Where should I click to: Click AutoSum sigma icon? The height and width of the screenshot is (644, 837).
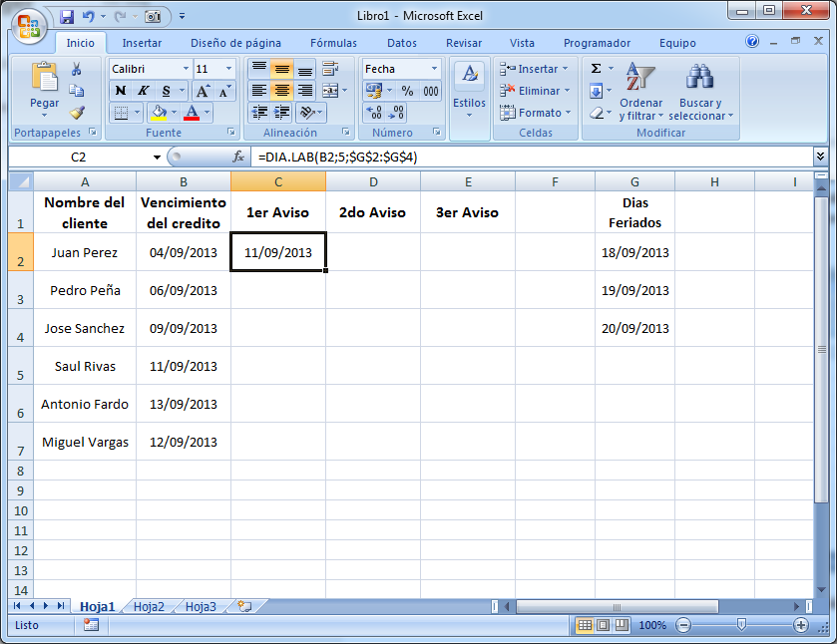click(x=597, y=69)
